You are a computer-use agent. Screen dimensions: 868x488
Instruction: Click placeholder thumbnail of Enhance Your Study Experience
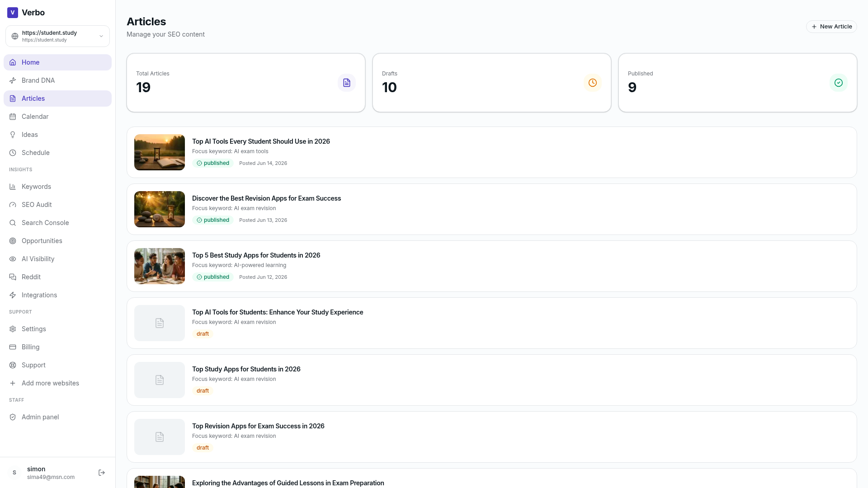[160, 323]
